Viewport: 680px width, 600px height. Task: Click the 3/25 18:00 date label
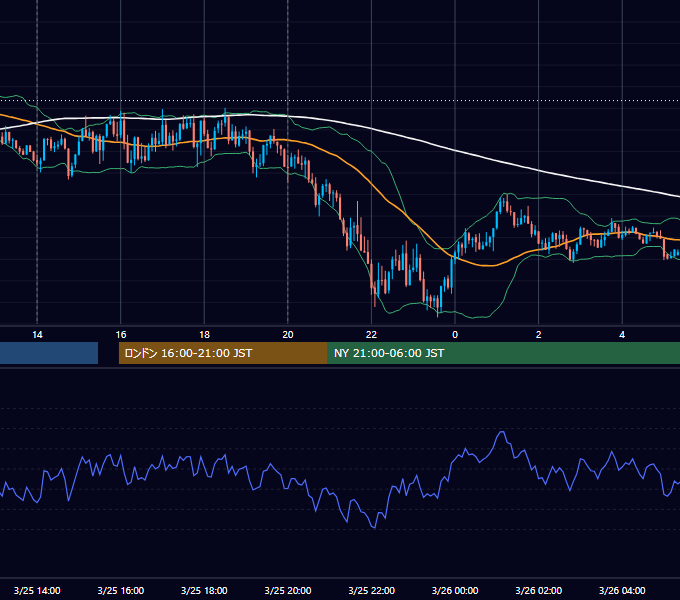pyautogui.click(x=204, y=590)
